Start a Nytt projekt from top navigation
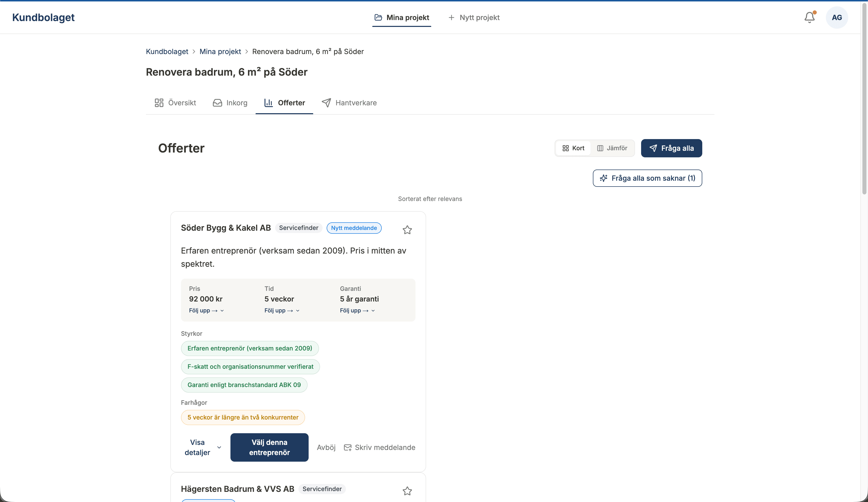Viewport: 868px width, 502px height. tap(474, 17)
